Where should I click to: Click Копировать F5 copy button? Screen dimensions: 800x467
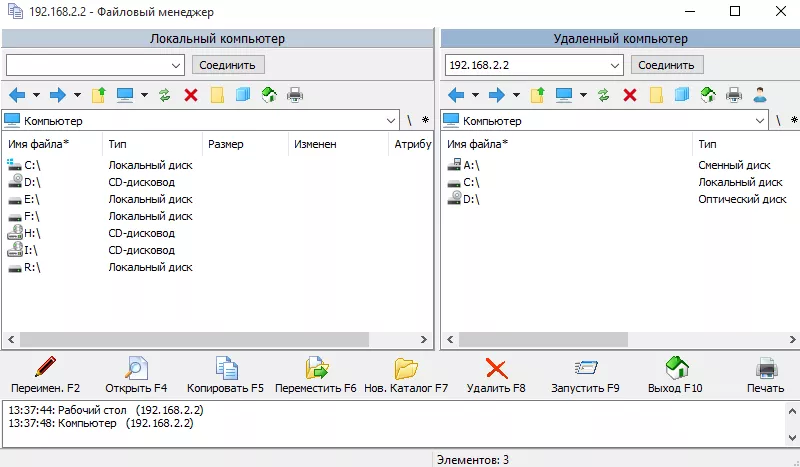click(x=226, y=375)
